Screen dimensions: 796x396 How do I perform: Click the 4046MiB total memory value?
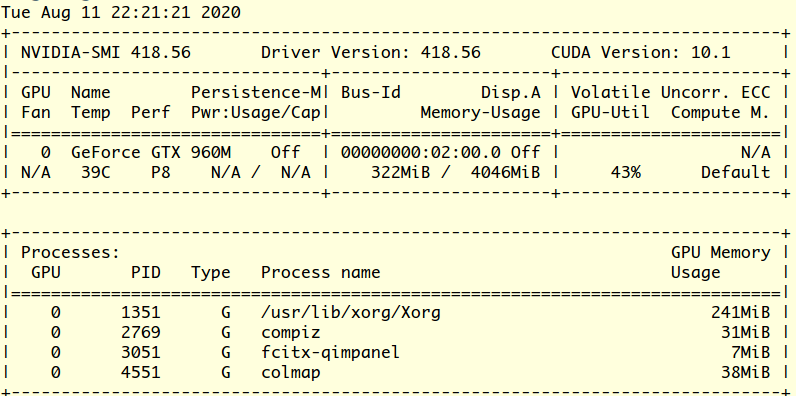[x=506, y=173]
